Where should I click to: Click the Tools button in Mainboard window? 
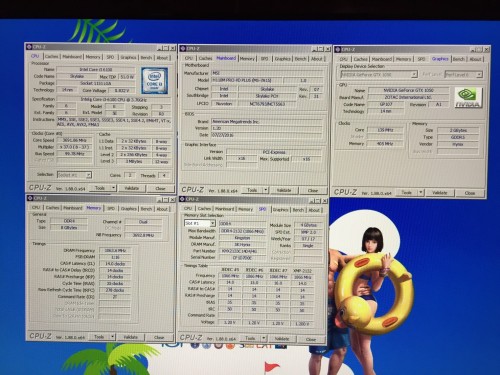point(252,190)
